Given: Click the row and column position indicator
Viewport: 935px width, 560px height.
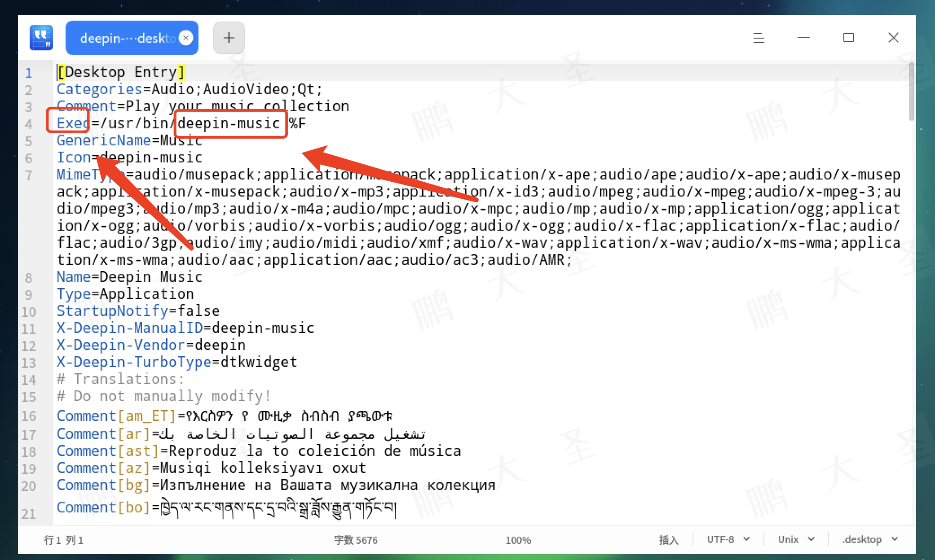Looking at the screenshot, I should 63,540.
